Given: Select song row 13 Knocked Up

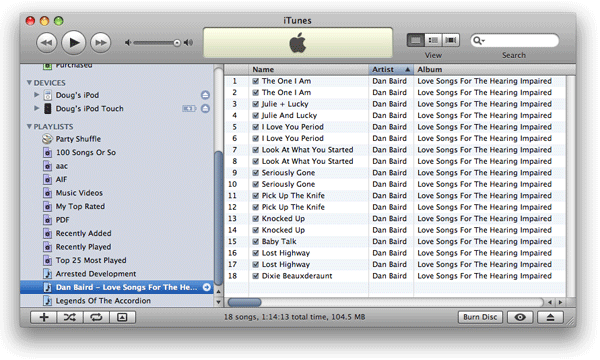Looking at the screenshot, I should point(395,219).
